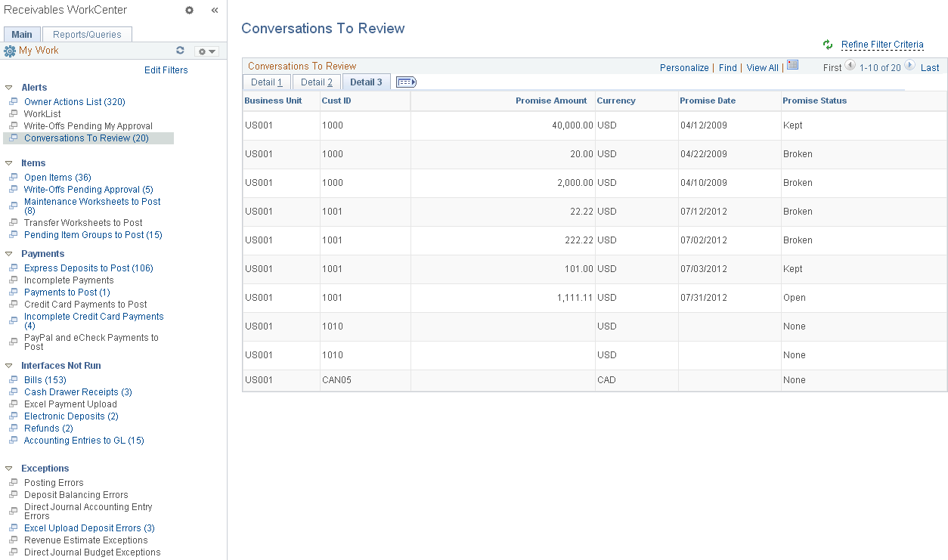The image size is (948, 560).
Task: Open the Edit Filters link
Action: pyautogui.click(x=166, y=70)
